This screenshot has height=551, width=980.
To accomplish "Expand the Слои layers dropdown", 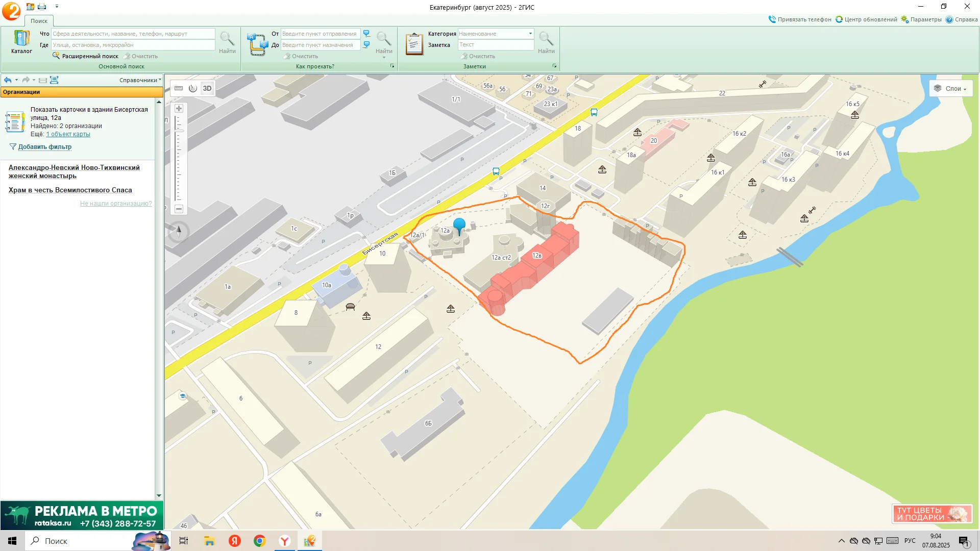I will [951, 89].
